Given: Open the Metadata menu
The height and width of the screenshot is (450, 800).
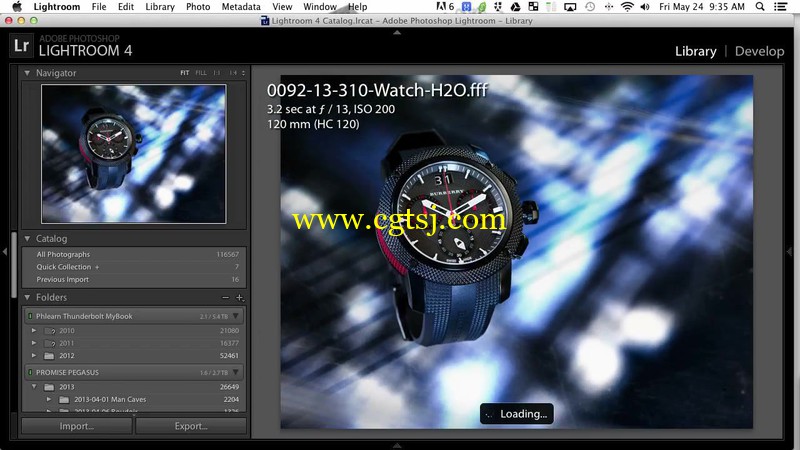Looking at the screenshot, I should click(x=241, y=7).
